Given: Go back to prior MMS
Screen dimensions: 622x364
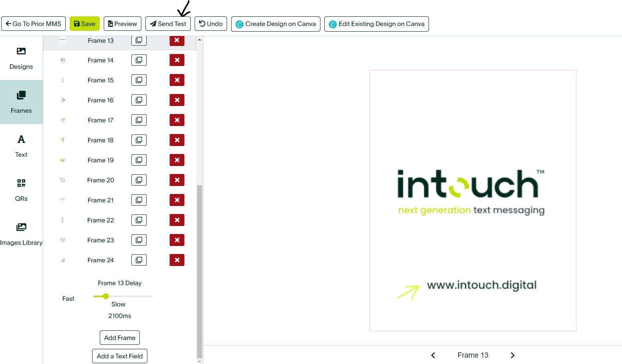Looking at the screenshot, I should pos(34,24).
